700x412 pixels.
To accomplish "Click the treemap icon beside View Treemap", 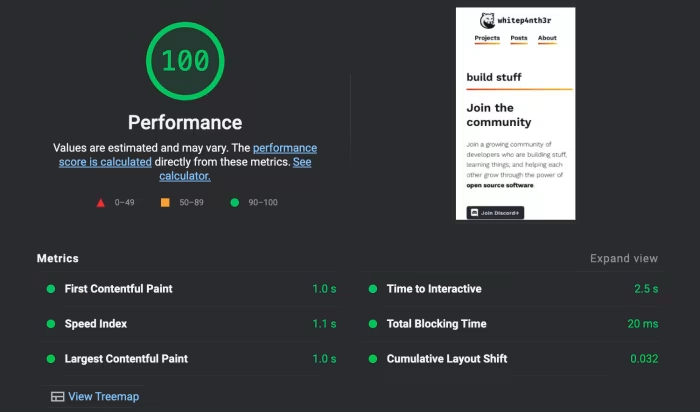I will pyautogui.click(x=58, y=396).
